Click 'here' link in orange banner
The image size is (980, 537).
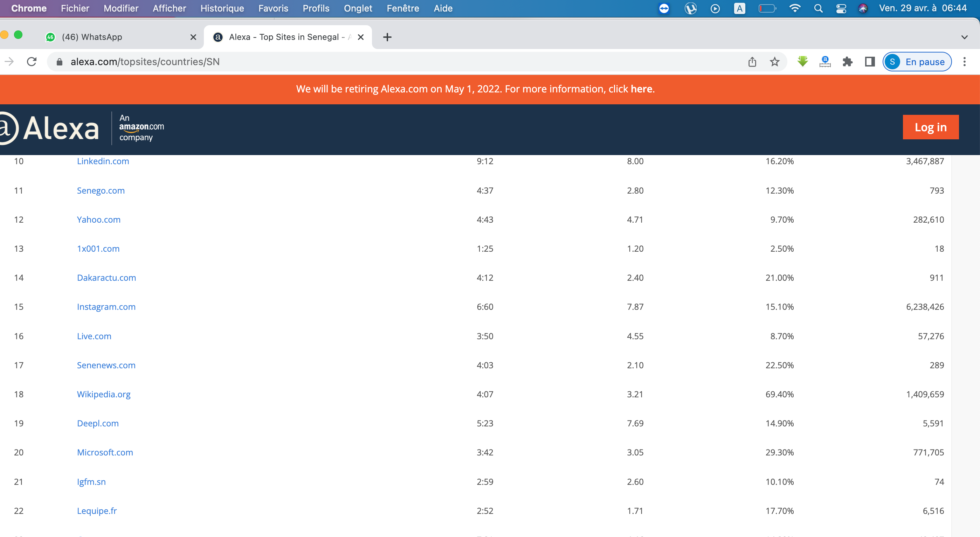pos(641,89)
